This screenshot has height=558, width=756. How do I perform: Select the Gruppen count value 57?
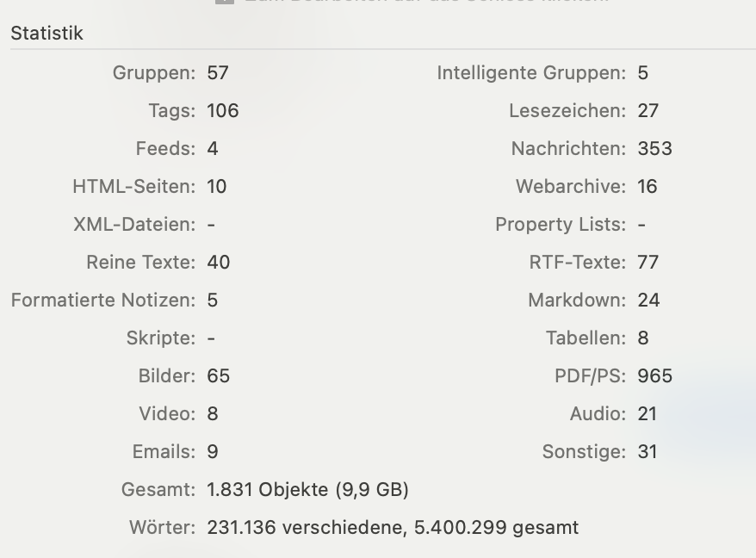tap(218, 73)
